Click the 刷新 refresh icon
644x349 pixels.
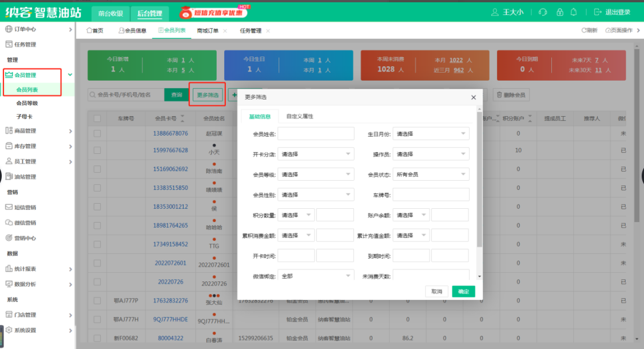coord(583,30)
